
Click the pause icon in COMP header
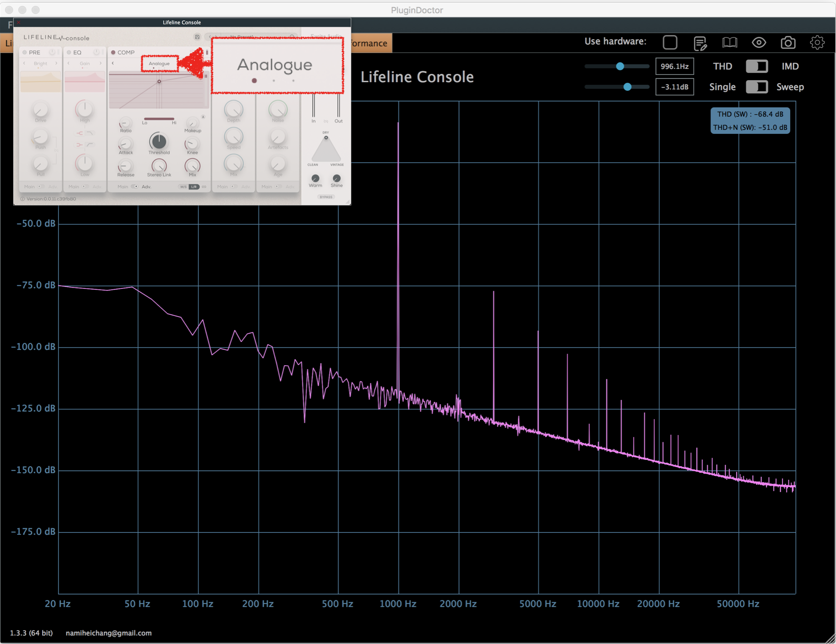point(207,52)
